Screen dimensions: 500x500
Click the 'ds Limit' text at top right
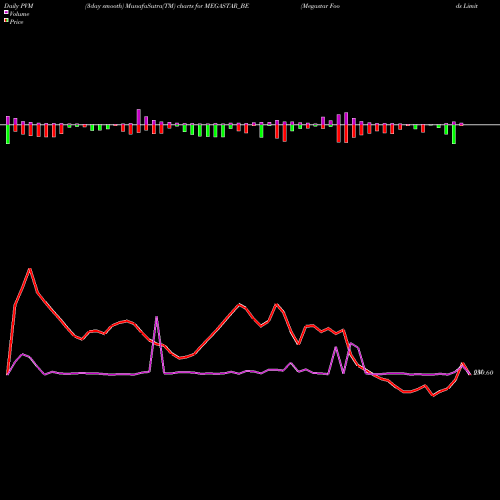pos(467,6)
